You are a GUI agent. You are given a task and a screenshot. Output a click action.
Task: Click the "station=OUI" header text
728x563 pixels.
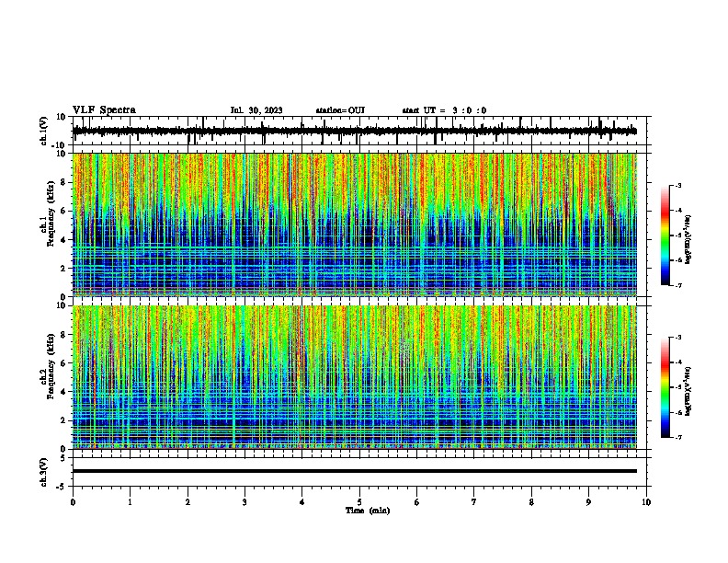coord(340,110)
